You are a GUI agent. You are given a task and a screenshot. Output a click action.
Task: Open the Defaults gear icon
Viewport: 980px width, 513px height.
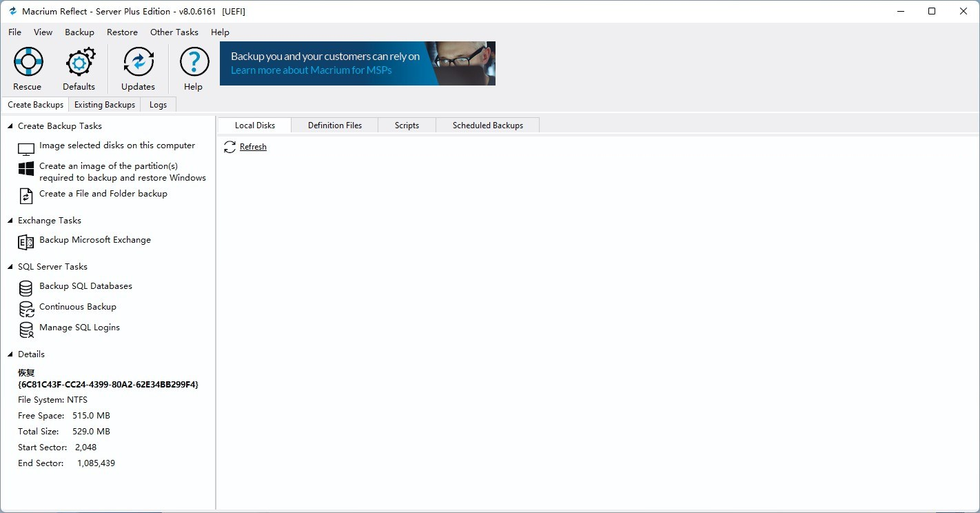[x=79, y=63]
